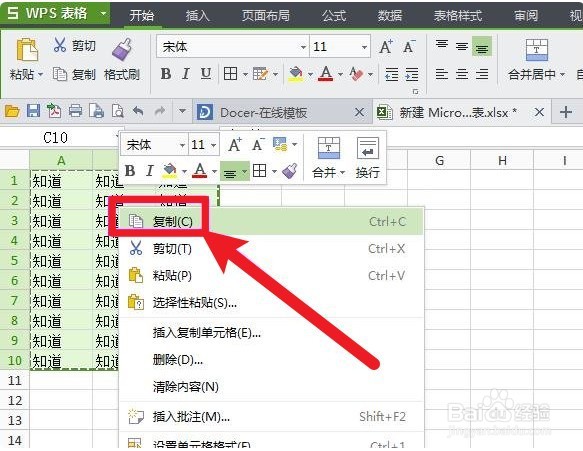
Task: Select top vertical align icon
Action: [x=442, y=45]
